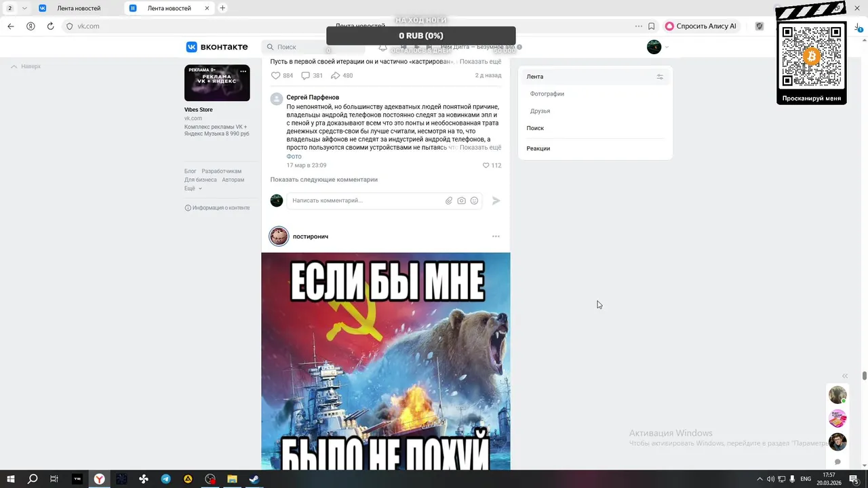Viewport: 868px width, 488px height.
Task: Open File Explorer from the taskbar
Action: tap(232, 479)
